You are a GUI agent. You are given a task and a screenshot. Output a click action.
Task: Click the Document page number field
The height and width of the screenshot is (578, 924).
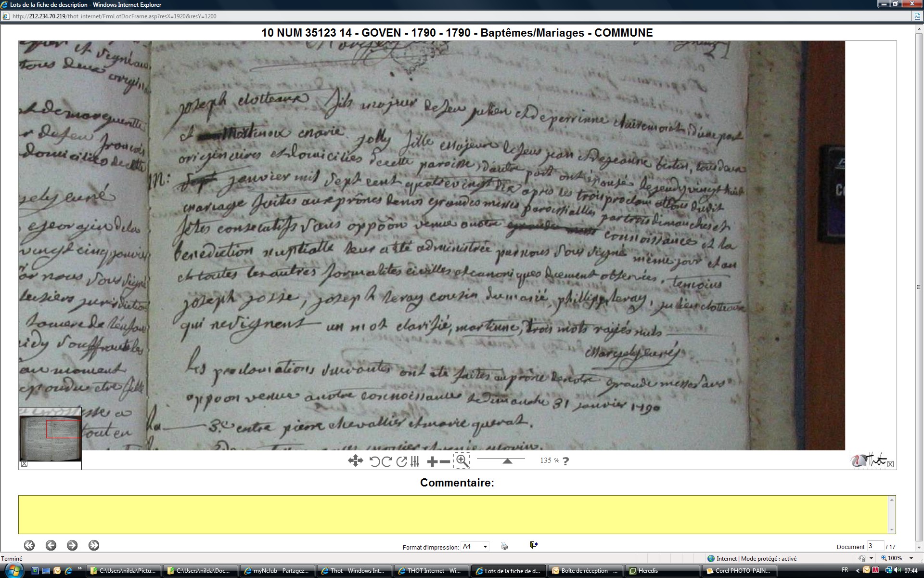coord(875,546)
